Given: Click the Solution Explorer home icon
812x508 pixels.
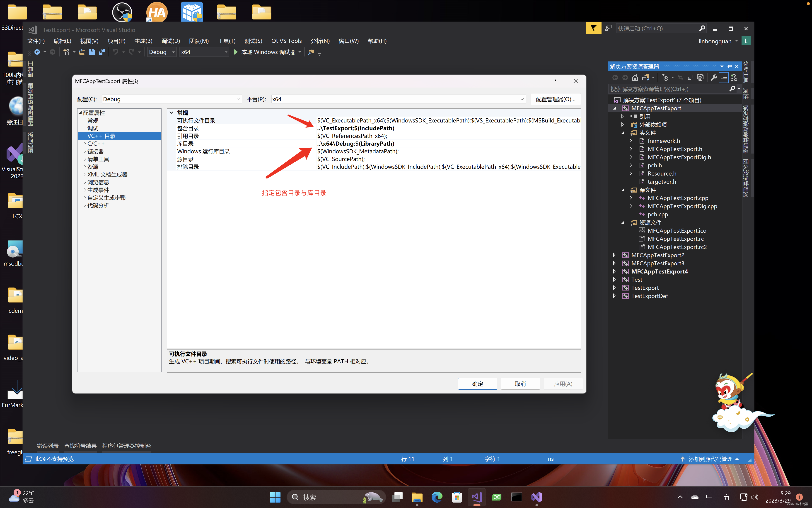Looking at the screenshot, I should (635, 78).
